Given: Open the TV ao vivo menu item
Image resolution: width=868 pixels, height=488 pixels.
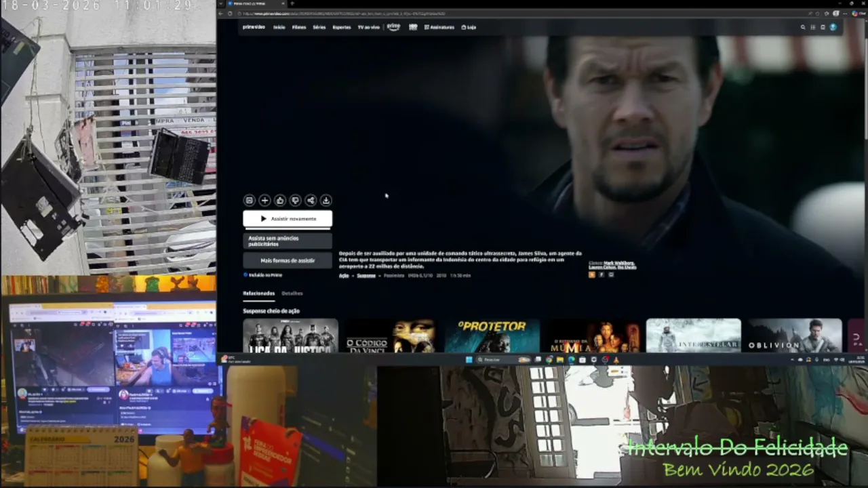Looking at the screenshot, I should tap(369, 27).
